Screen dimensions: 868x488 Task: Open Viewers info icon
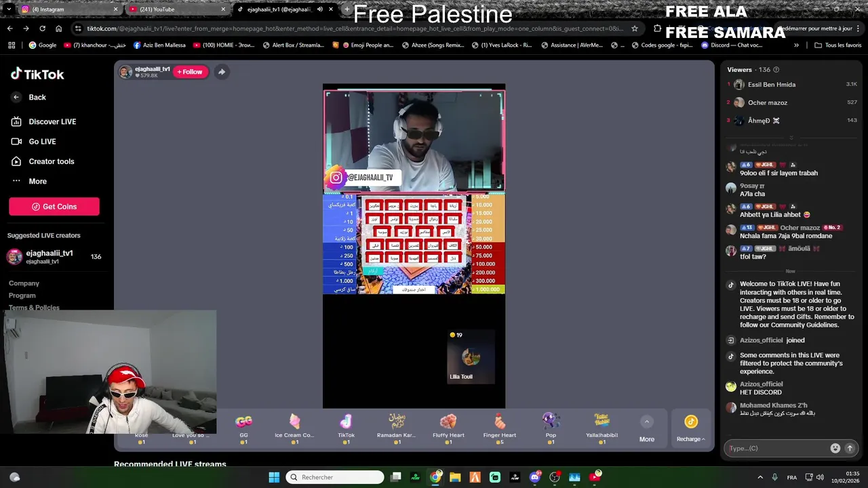[x=776, y=70]
